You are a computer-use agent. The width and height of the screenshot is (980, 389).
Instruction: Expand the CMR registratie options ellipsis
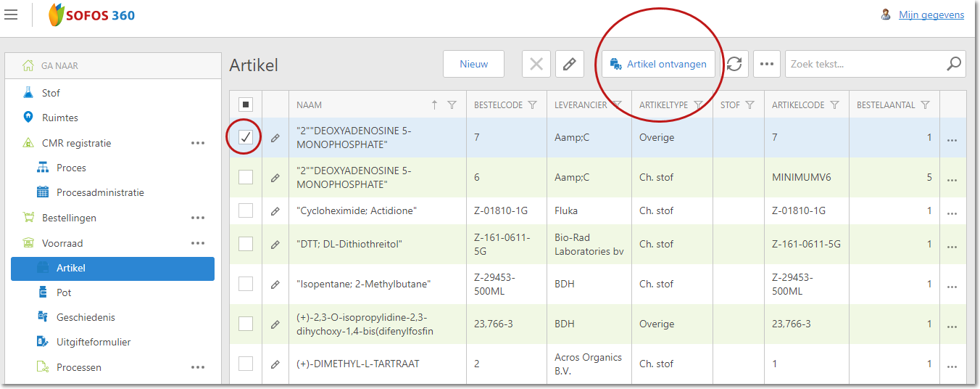point(198,143)
